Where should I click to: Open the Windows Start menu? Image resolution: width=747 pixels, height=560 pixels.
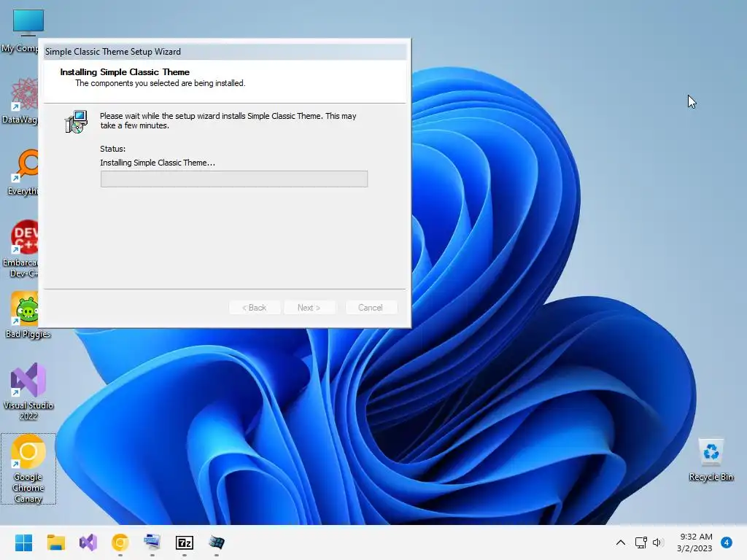pyautogui.click(x=24, y=542)
